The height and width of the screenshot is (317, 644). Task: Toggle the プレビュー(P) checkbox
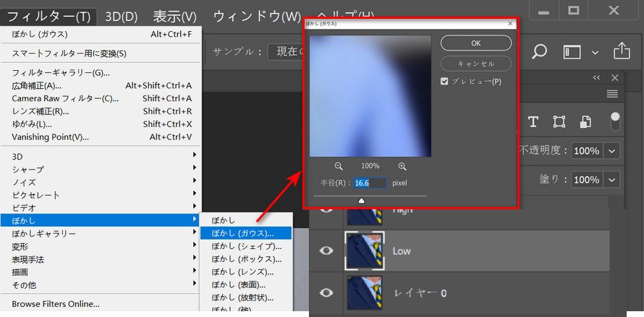[444, 81]
